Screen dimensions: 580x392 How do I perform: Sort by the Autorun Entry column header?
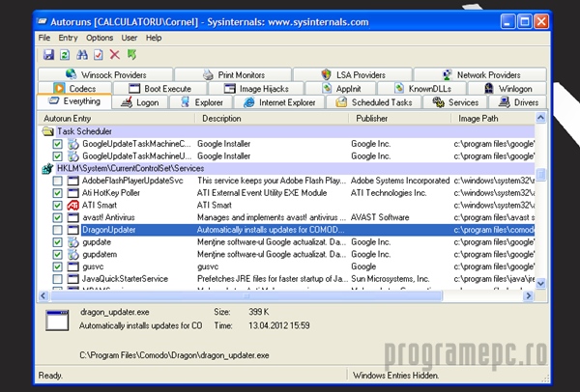coord(117,119)
